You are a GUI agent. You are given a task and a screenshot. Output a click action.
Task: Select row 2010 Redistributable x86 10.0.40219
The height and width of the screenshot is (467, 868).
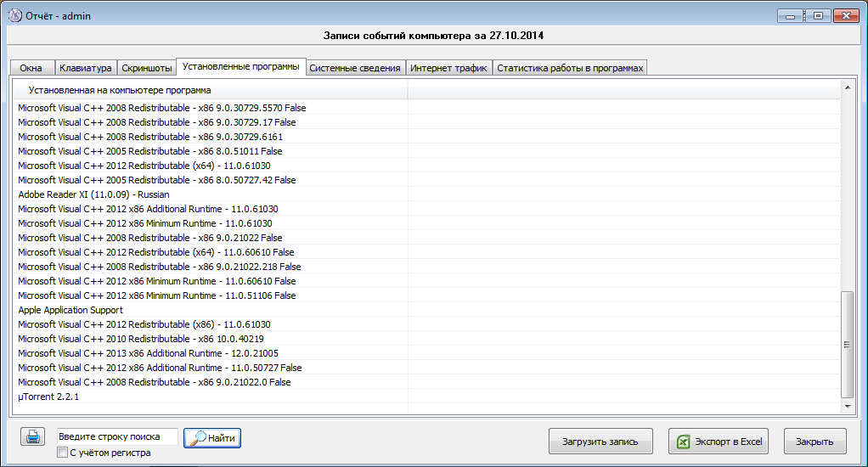click(426, 339)
